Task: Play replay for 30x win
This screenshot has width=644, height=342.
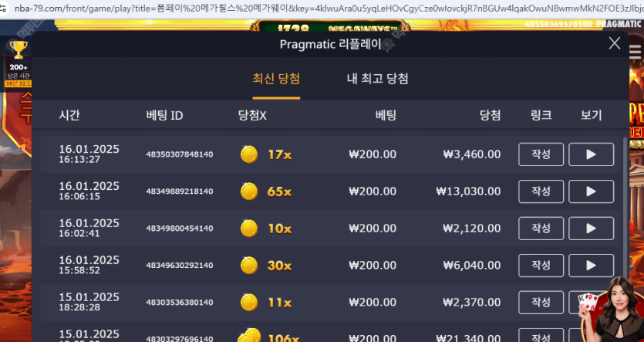Action: pos(591,266)
